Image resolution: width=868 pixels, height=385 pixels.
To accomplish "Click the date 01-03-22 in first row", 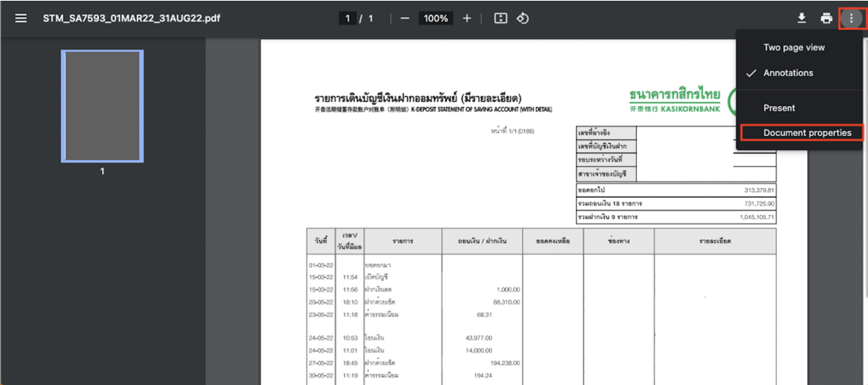I will (321, 265).
